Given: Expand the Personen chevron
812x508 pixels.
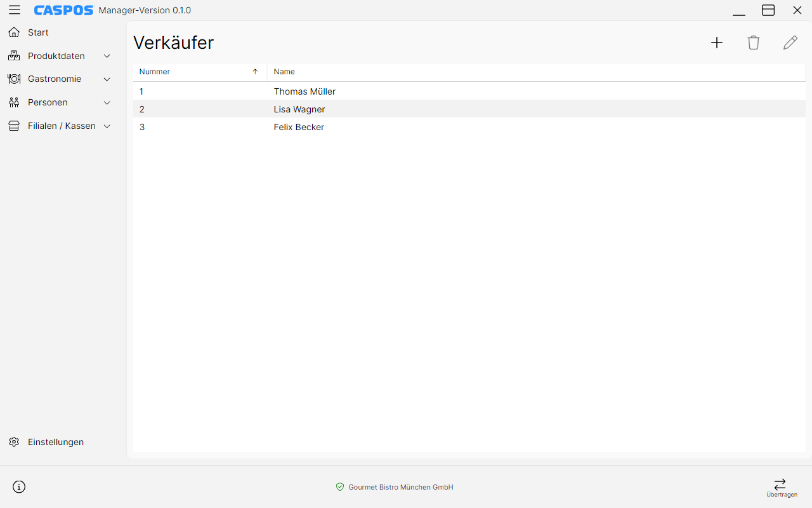Looking at the screenshot, I should click(107, 103).
